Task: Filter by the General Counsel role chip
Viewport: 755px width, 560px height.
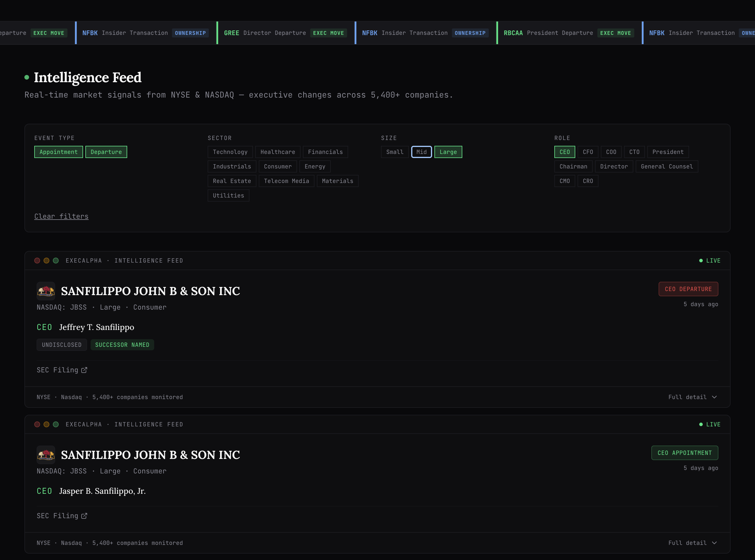Action: click(x=667, y=166)
